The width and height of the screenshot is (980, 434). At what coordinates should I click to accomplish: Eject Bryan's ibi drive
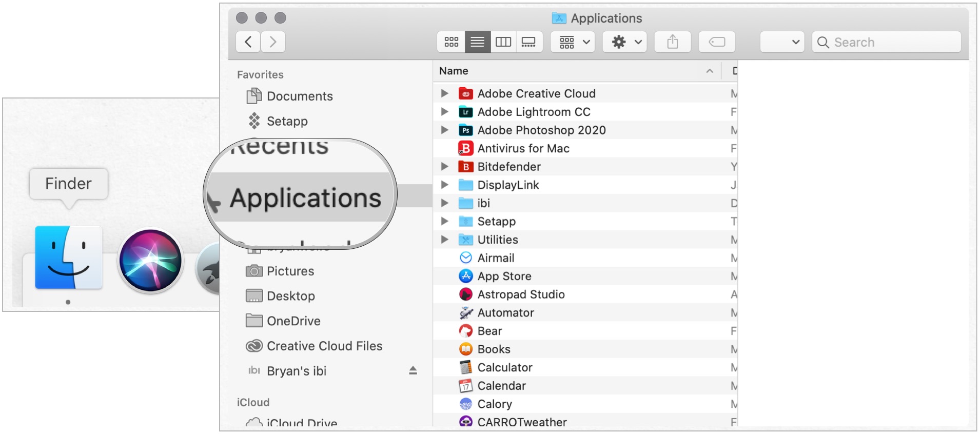pos(413,370)
